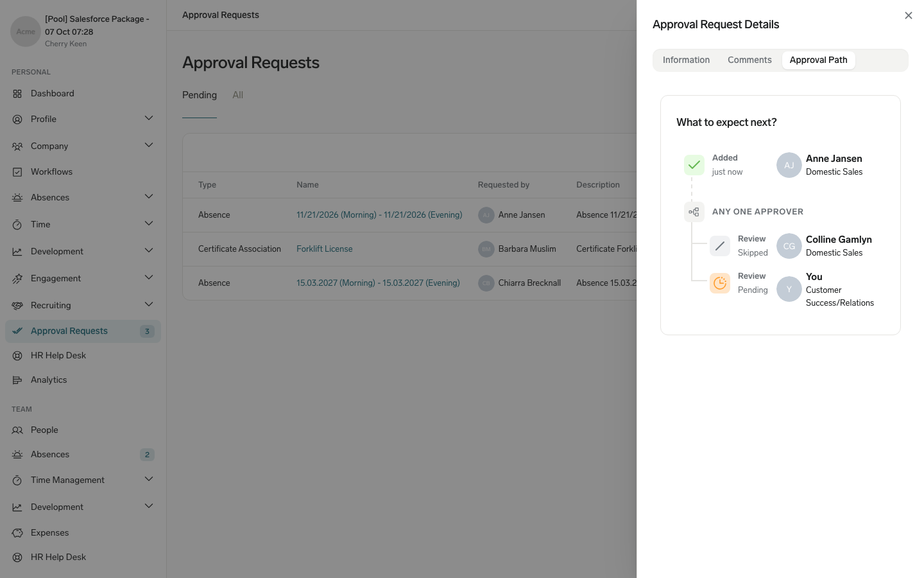
Task: Expand the Time Management chevron
Action: click(149, 479)
